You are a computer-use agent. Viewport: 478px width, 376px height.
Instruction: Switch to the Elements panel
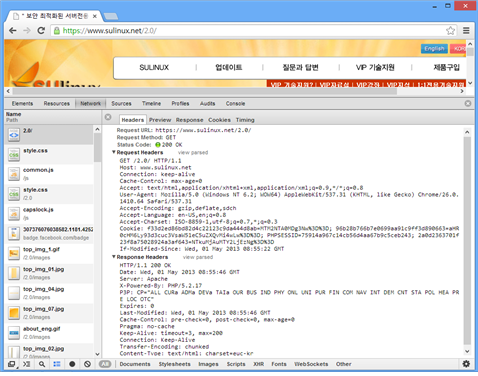tap(22, 104)
